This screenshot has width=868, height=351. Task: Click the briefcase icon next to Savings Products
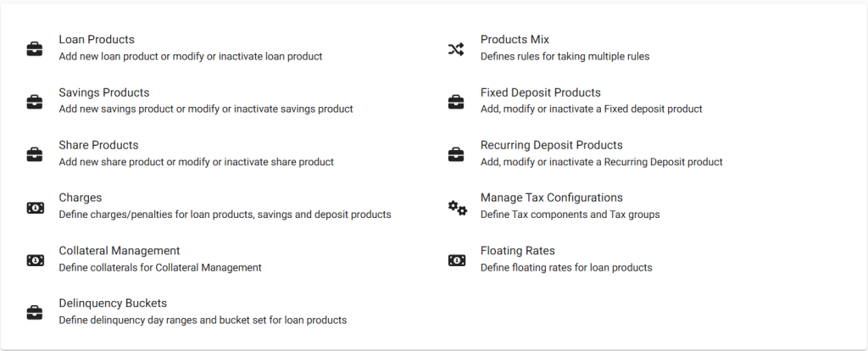pyautogui.click(x=34, y=102)
